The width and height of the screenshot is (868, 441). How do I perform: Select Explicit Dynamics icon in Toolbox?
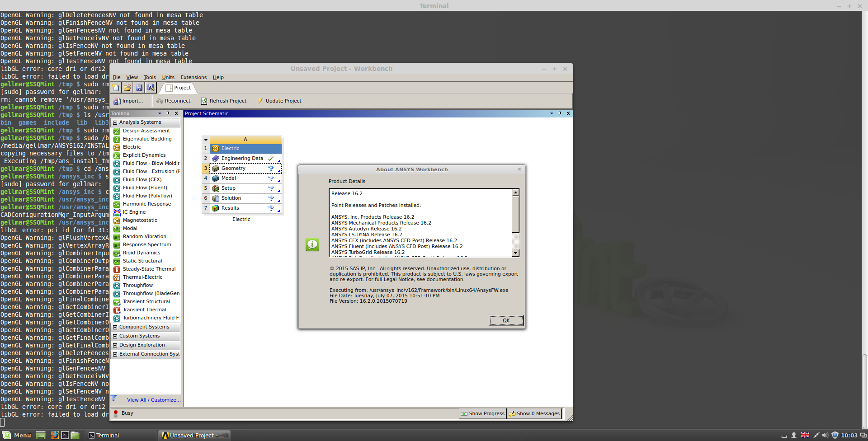pos(117,155)
